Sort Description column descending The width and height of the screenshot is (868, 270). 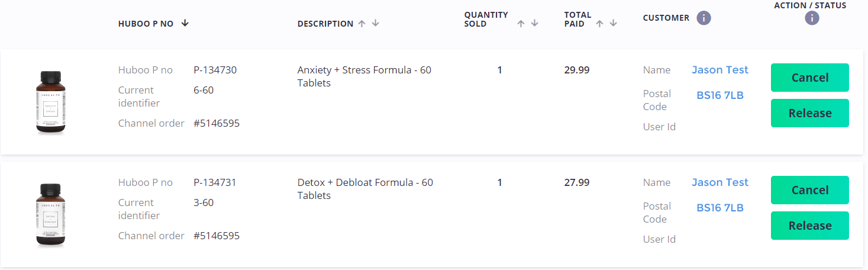click(376, 24)
